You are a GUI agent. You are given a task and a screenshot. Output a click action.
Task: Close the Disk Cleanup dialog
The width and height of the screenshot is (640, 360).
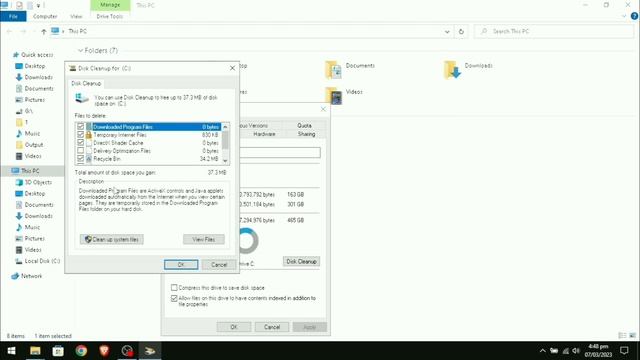point(232,68)
